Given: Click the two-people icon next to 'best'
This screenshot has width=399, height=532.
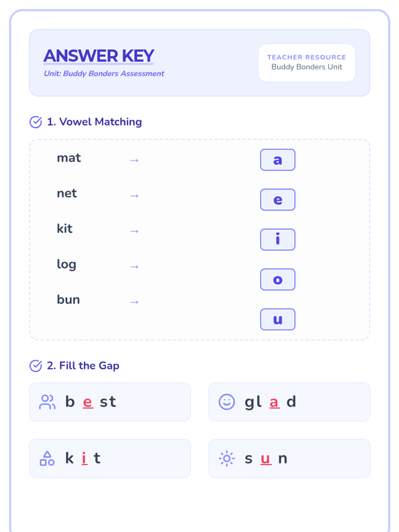Looking at the screenshot, I should [x=47, y=402].
